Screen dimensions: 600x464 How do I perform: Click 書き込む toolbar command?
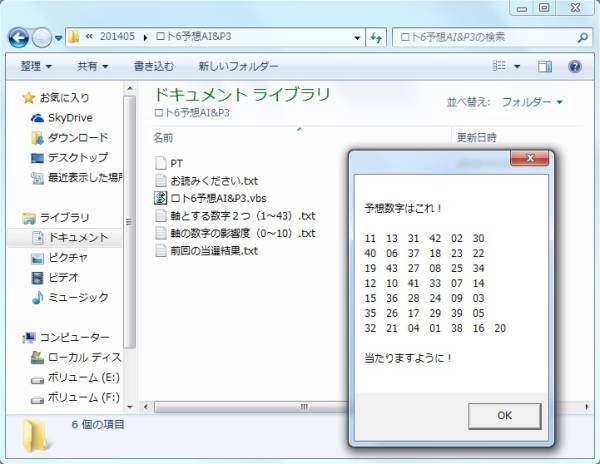tap(153, 67)
